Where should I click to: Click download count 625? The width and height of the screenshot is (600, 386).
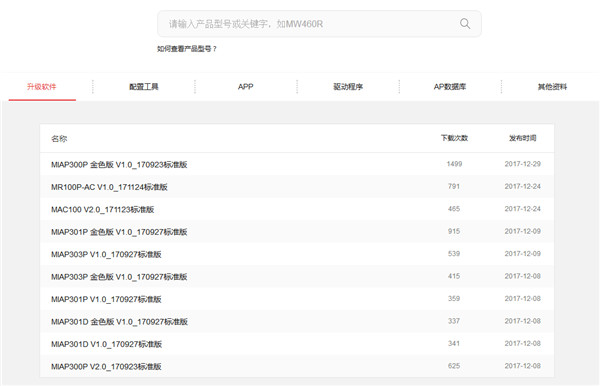[x=454, y=366]
